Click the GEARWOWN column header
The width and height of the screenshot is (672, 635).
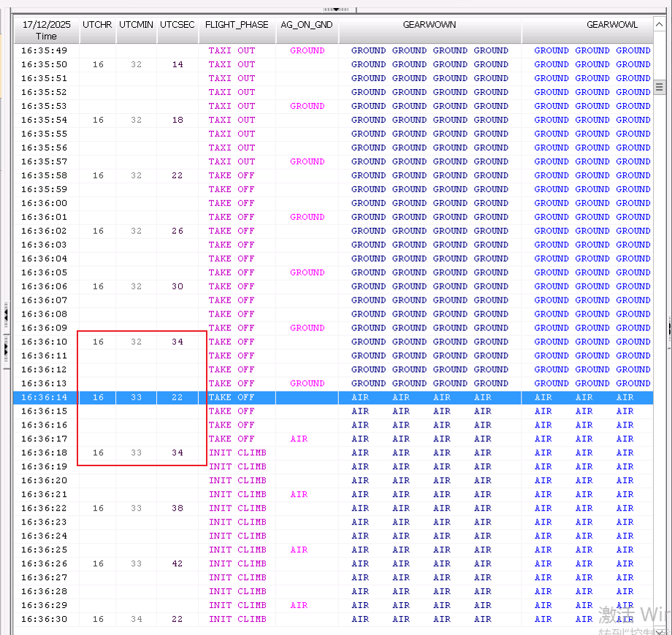point(429,25)
